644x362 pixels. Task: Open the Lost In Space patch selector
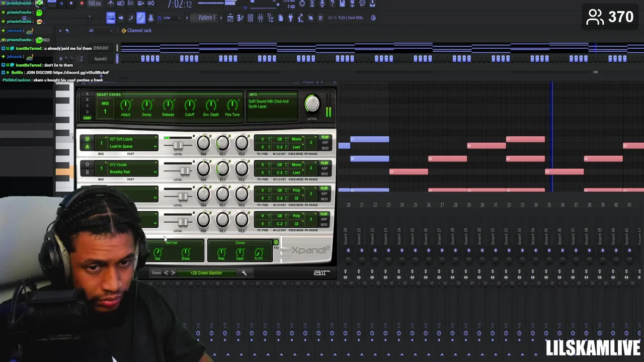click(133, 146)
